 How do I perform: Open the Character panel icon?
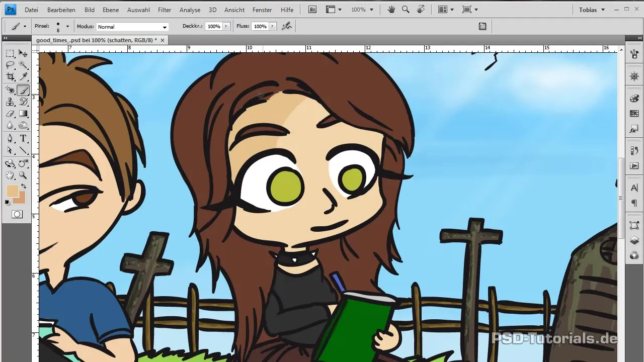634,188
